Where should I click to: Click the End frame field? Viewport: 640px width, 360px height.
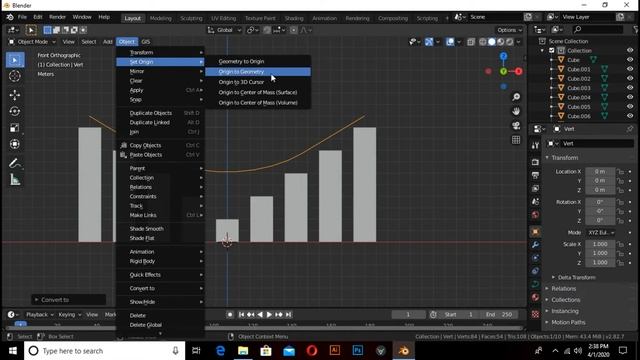coord(500,315)
